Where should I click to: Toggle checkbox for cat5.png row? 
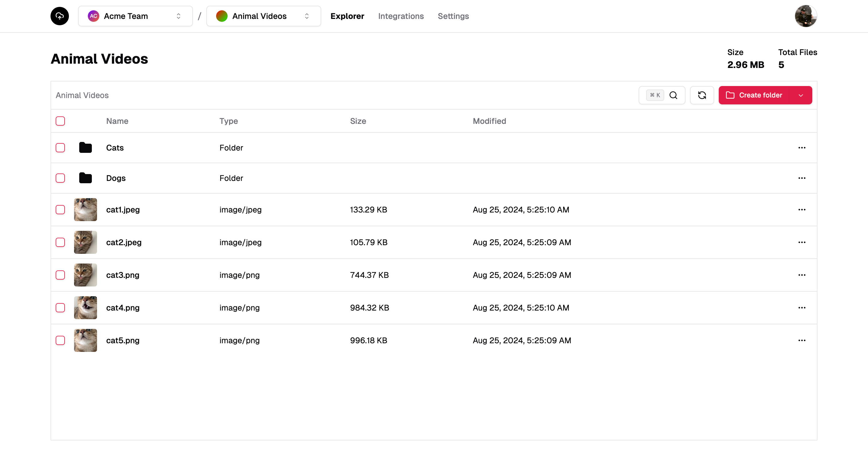pos(60,340)
